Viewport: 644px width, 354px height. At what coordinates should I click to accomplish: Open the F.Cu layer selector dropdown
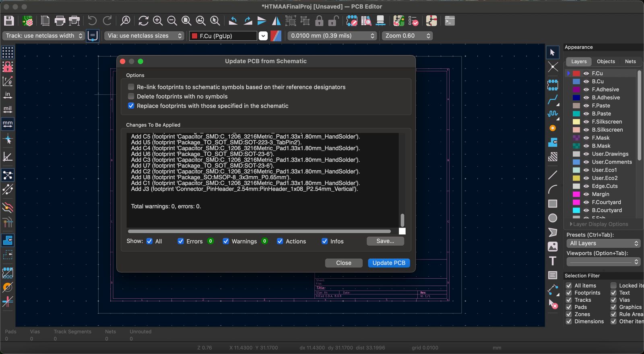[263, 36]
